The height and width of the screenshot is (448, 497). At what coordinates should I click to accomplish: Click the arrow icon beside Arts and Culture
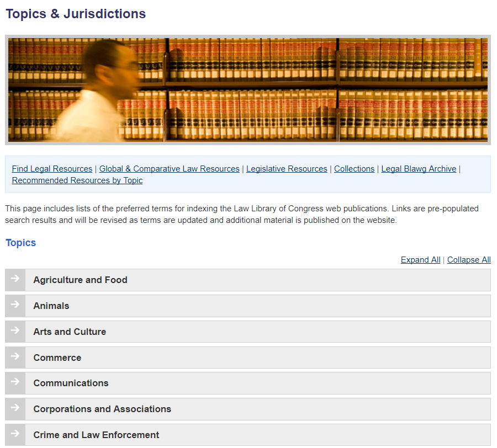pos(15,330)
